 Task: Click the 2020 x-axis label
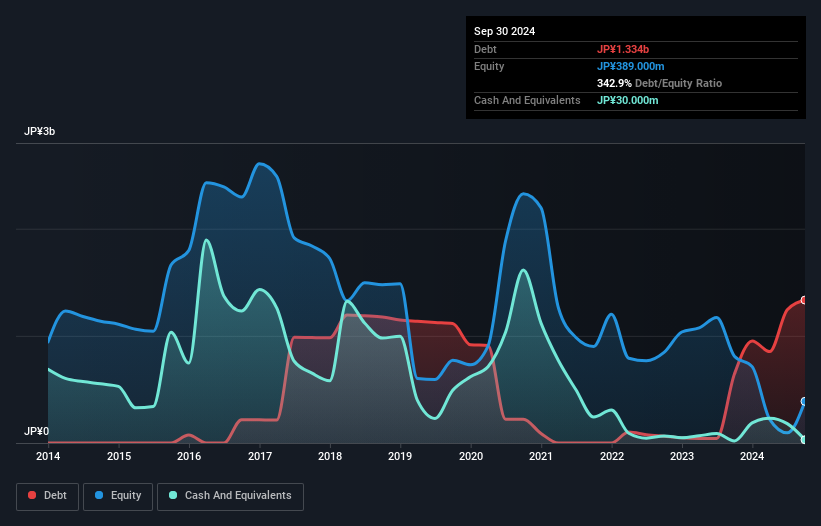tap(471, 456)
